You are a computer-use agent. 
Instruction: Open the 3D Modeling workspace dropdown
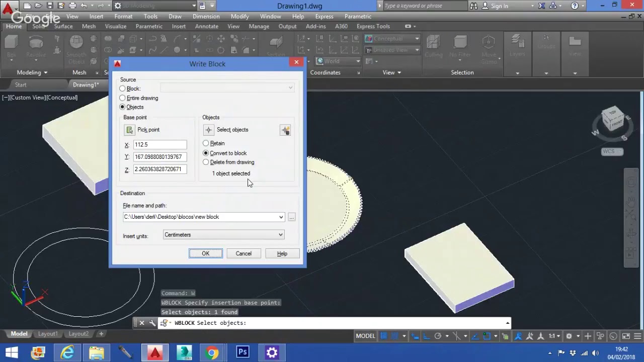(154, 6)
